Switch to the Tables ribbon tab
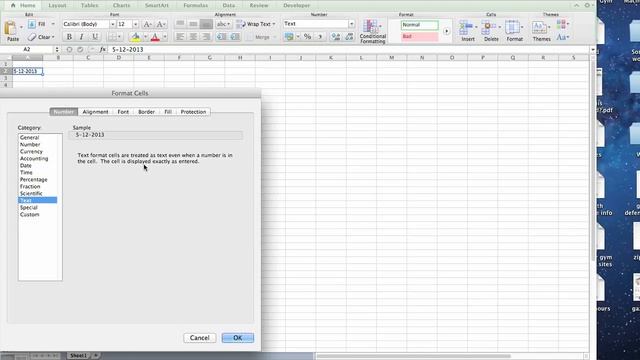The image size is (640, 360). (x=89, y=5)
